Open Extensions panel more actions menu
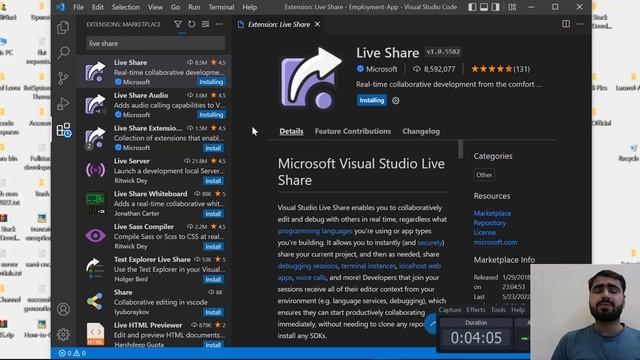640x360 pixels. [219, 24]
